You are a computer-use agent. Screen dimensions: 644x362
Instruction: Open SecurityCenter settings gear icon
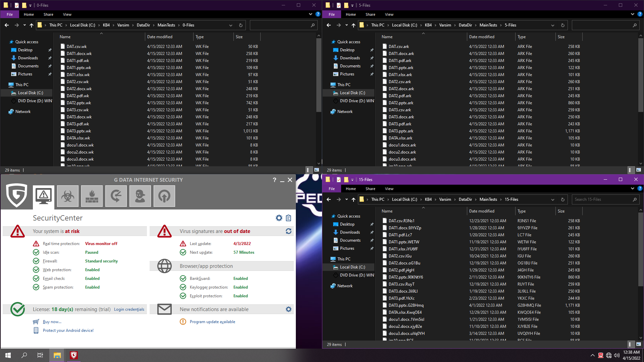tap(279, 218)
